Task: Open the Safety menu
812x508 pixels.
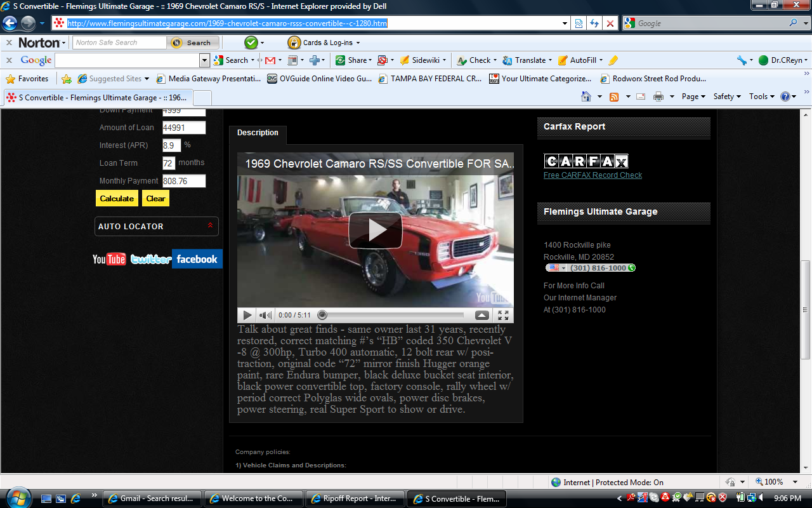Action: (727, 97)
